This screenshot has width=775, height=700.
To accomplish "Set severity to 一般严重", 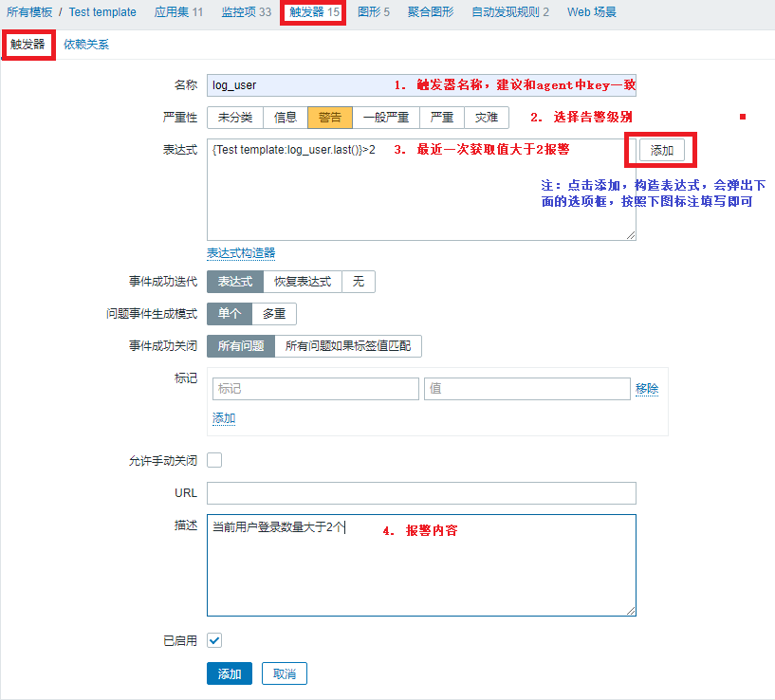I will [386, 118].
